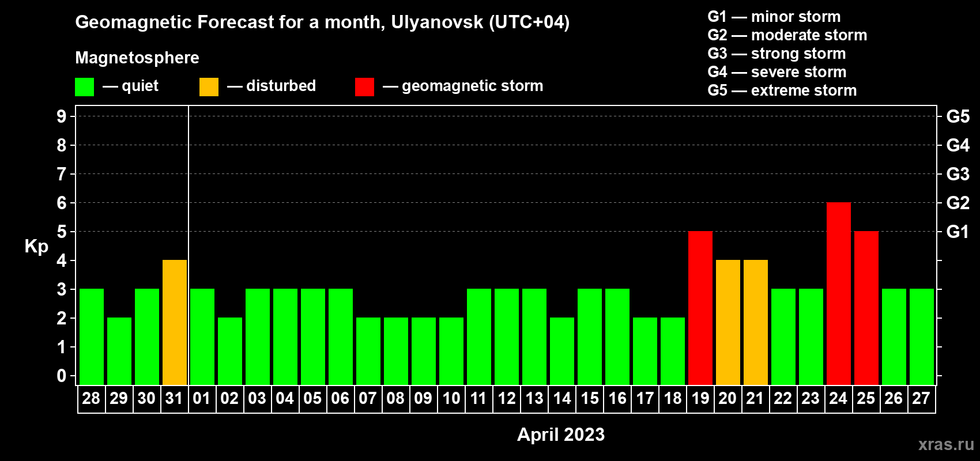Click the date label '26' on the axis
Screen dimensions: 980x461
coord(894,399)
